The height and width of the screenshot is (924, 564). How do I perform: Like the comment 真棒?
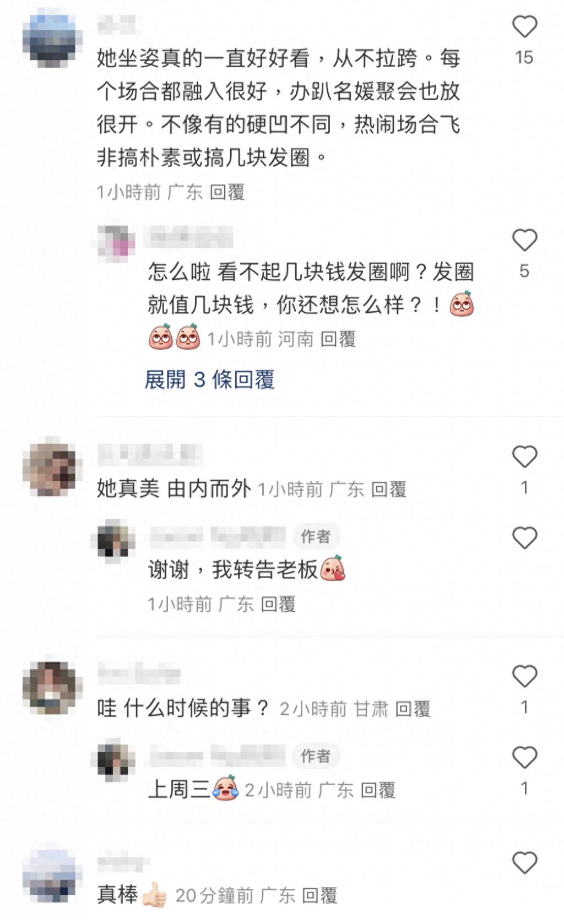tap(524, 863)
